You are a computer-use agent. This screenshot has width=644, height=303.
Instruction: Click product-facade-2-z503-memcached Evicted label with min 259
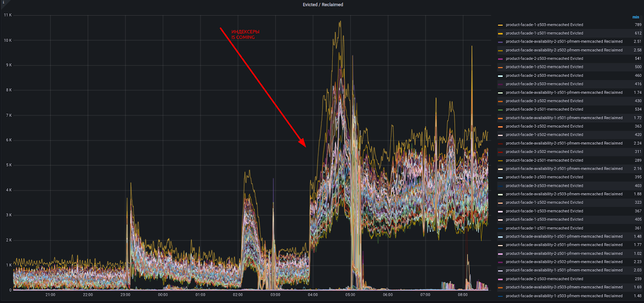(545, 279)
